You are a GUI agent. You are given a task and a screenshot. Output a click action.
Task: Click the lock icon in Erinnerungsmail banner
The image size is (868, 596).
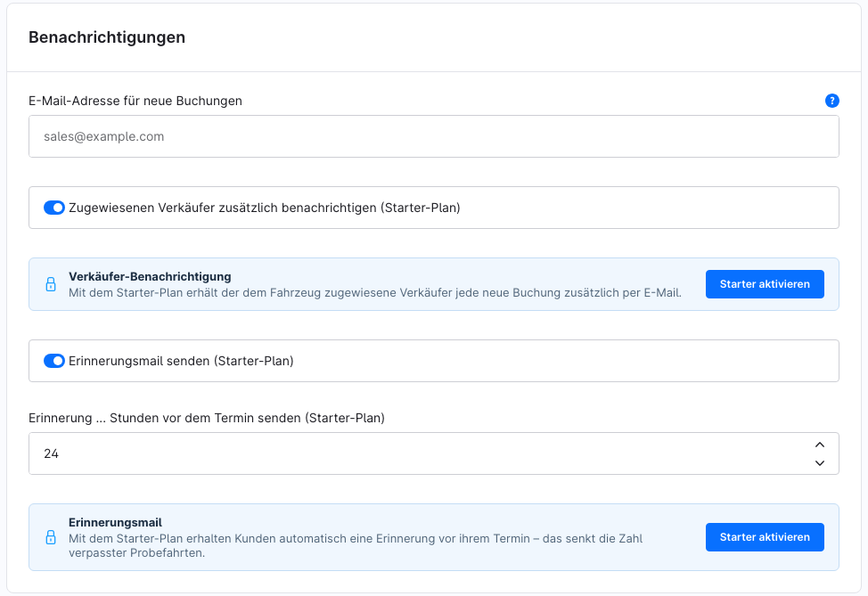pyautogui.click(x=51, y=537)
